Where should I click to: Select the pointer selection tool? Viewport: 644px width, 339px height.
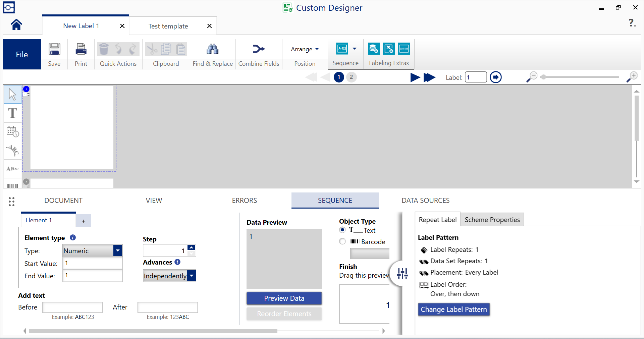pos(13,95)
